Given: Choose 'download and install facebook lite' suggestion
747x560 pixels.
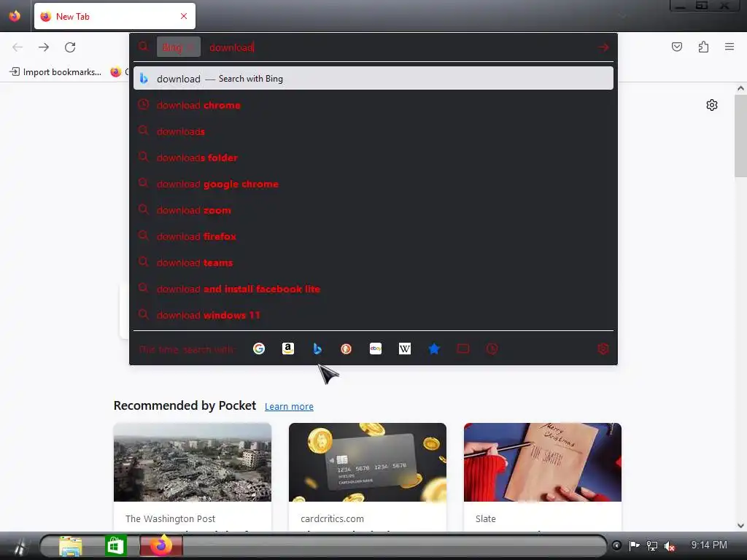Looking at the screenshot, I should coord(373,289).
